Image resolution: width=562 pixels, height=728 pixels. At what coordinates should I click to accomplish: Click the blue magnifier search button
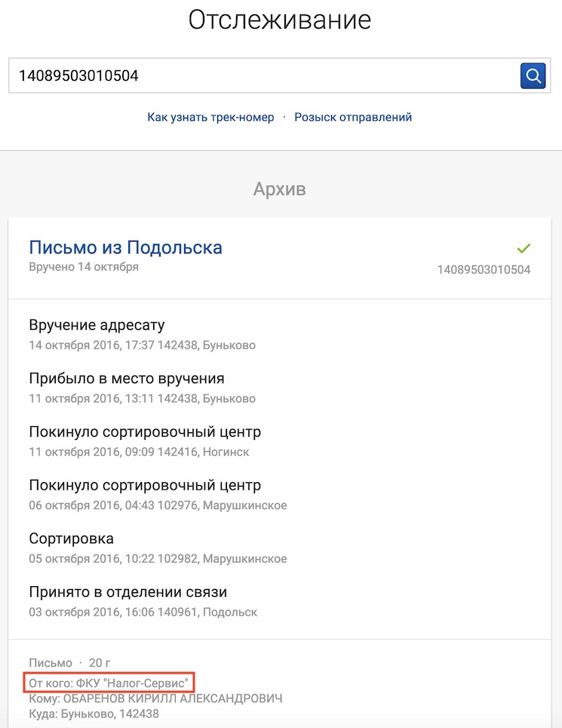tap(533, 75)
